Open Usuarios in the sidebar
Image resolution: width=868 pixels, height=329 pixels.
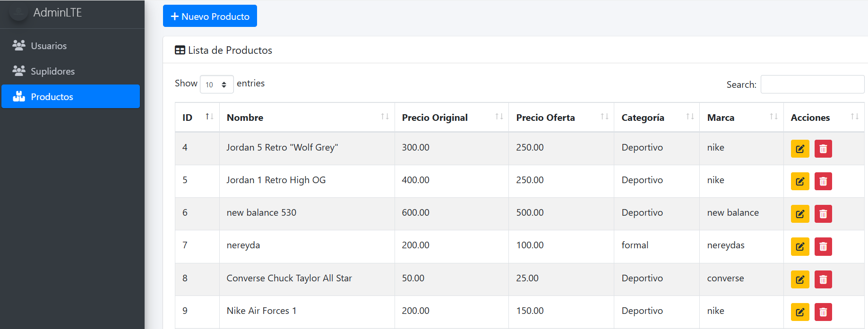point(49,46)
